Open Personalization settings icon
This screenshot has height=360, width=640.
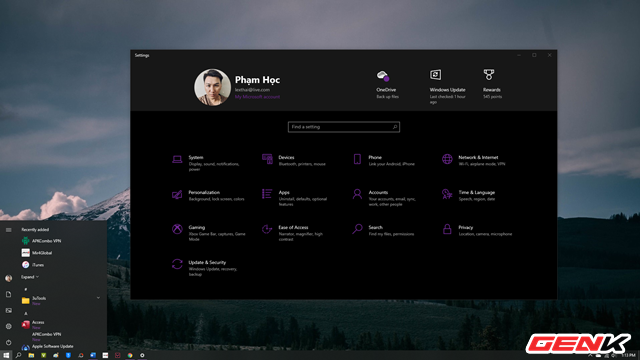(177, 194)
